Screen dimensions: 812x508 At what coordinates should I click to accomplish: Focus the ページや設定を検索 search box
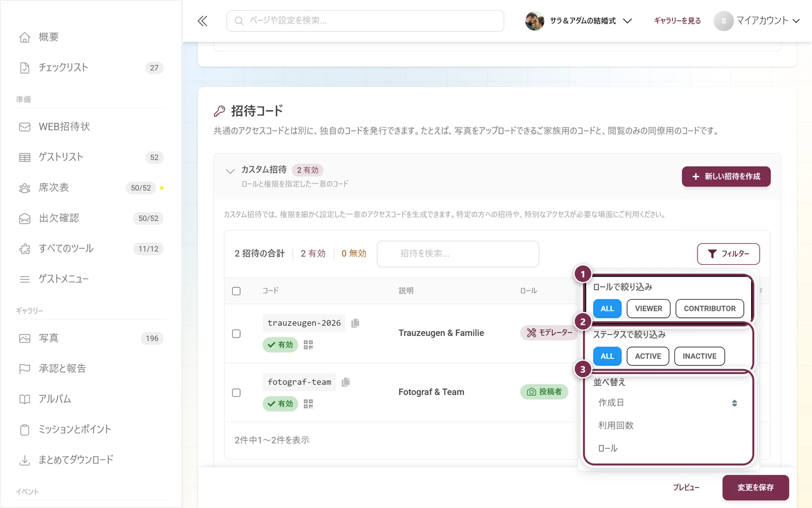coord(365,21)
